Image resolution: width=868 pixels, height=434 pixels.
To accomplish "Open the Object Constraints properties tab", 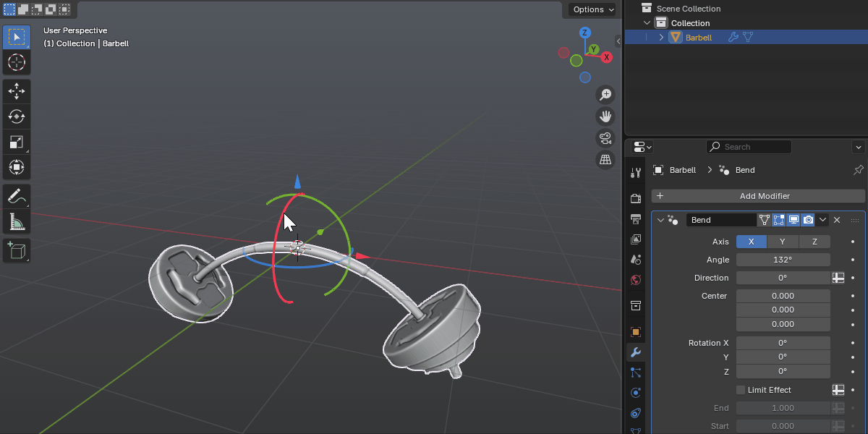I will tap(636, 413).
